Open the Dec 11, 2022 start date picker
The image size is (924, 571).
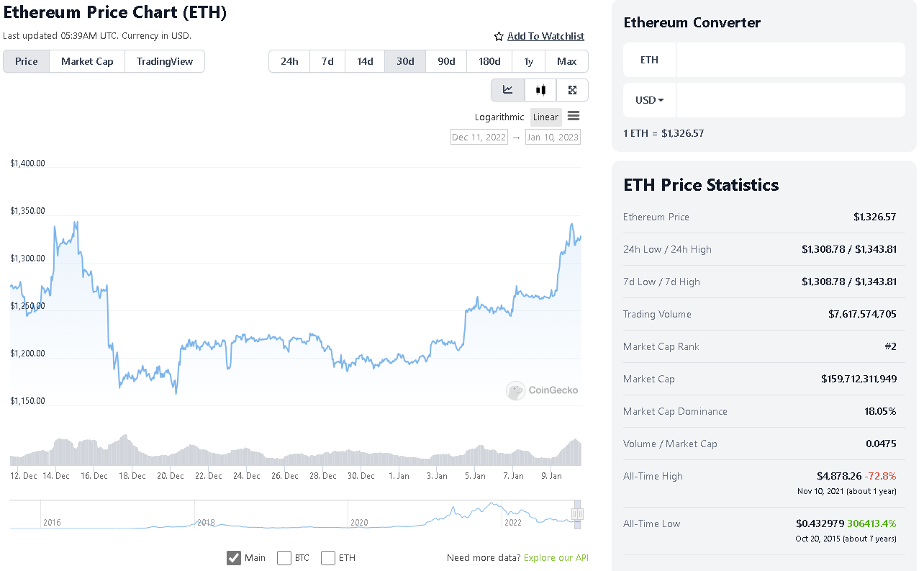click(x=479, y=137)
